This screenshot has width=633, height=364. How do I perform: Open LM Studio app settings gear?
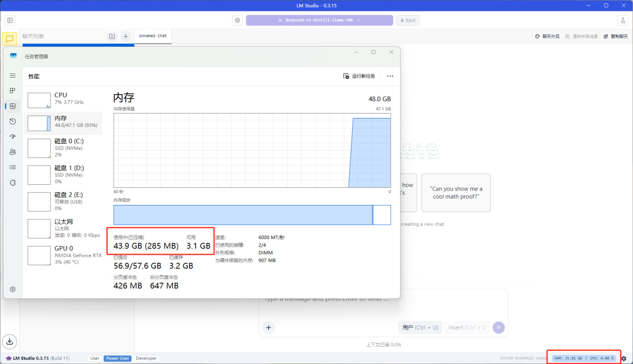coord(624,358)
